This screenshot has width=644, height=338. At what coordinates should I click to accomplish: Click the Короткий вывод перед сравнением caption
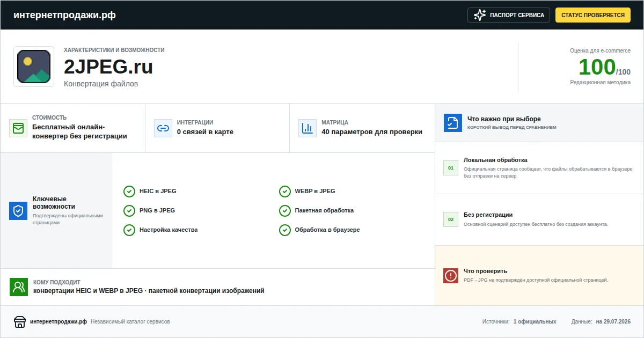pyautogui.click(x=512, y=128)
